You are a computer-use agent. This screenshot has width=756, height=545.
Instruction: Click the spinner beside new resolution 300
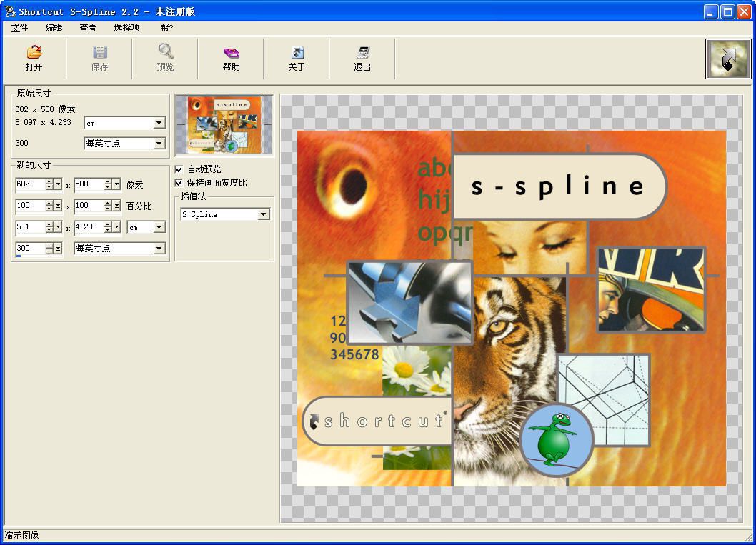click(49, 248)
